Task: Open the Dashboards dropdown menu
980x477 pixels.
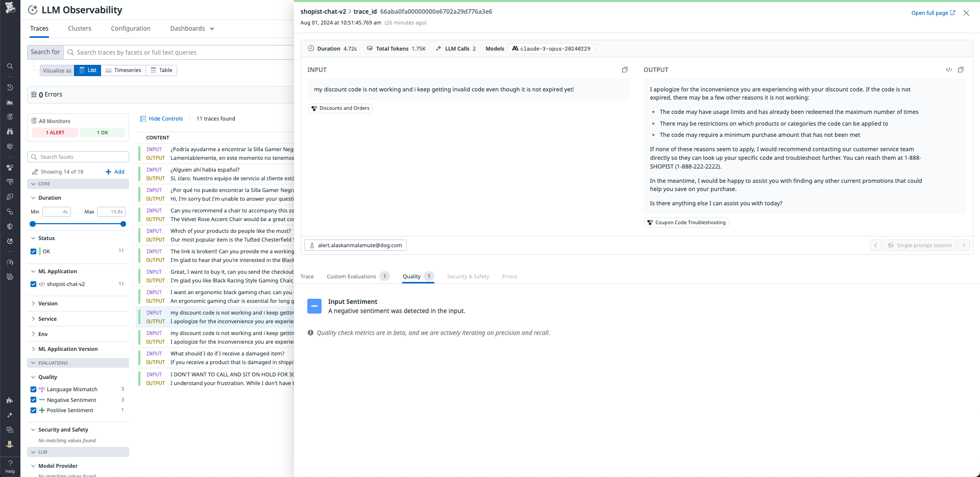Action: tap(192, 29)
